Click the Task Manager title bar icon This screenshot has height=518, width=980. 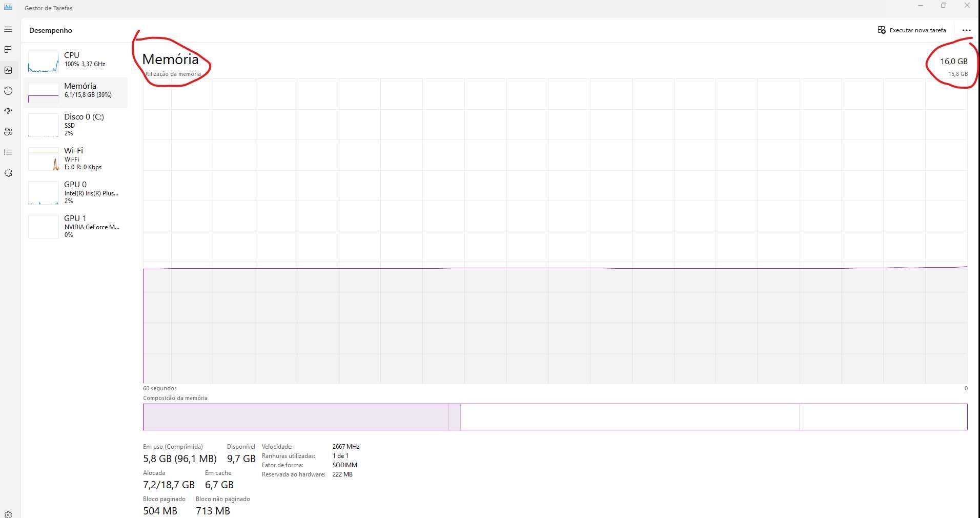[8, 7]
